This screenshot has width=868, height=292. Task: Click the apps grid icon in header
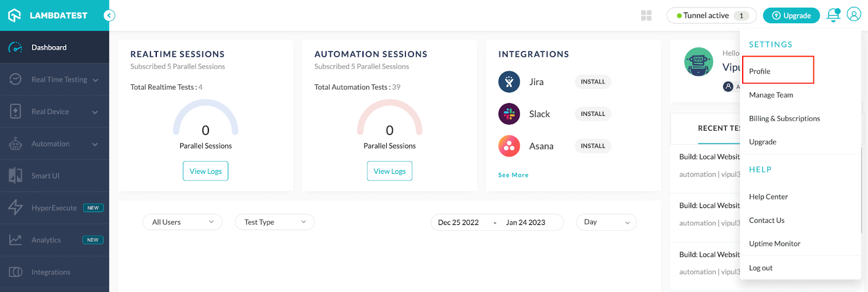point(646,16)
